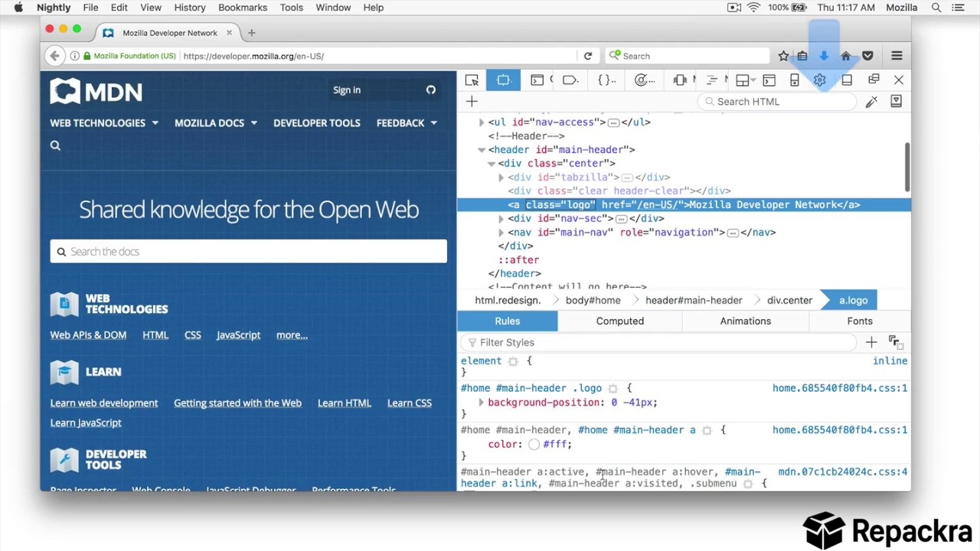Open the Memory panel icon
The image size is (980, 551).
pos(680,80)
